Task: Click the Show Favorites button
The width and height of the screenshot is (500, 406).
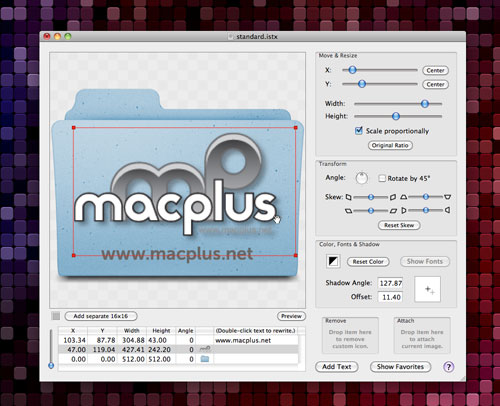Action: pyautogui.click(x=400, y=367)
